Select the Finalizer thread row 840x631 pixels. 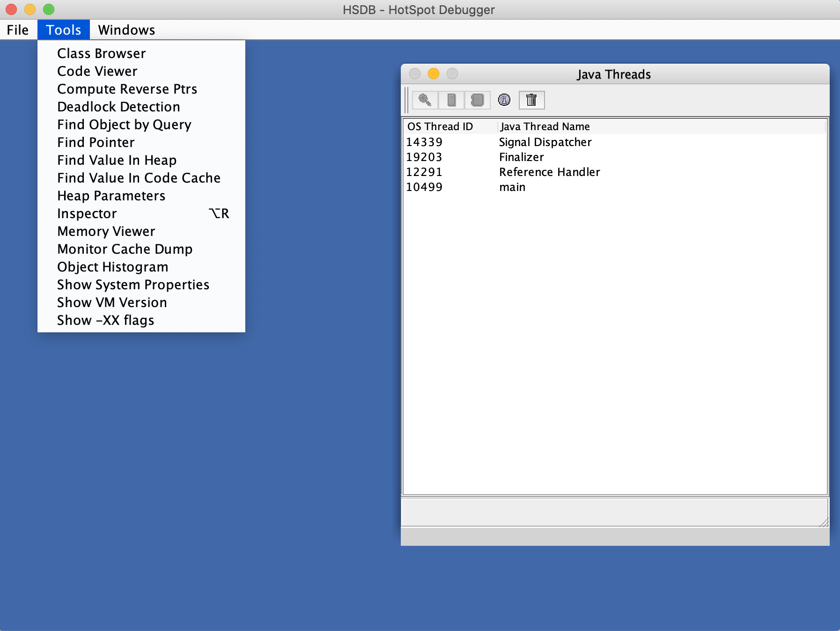pyautogui.click(x=615, y=157)
